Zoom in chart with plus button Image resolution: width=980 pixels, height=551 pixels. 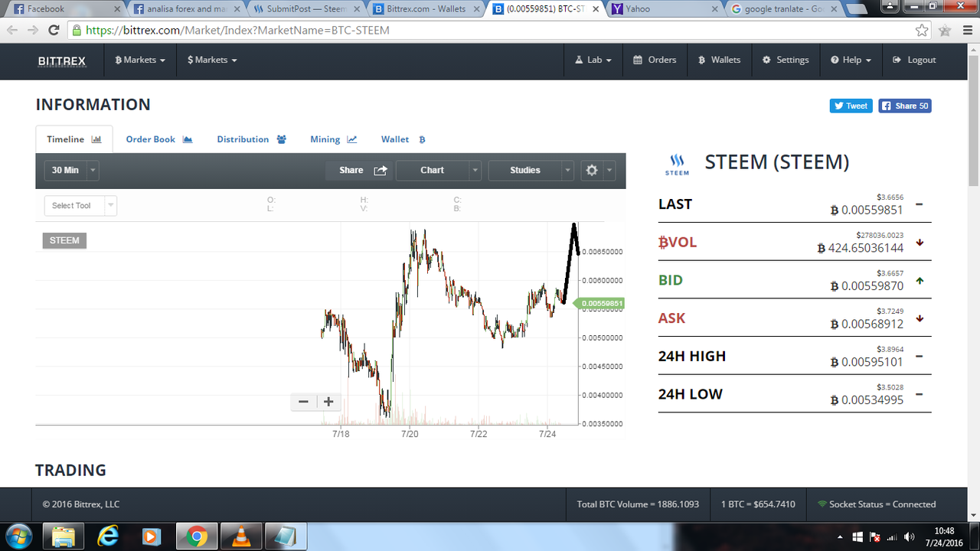tap(328, 402)
